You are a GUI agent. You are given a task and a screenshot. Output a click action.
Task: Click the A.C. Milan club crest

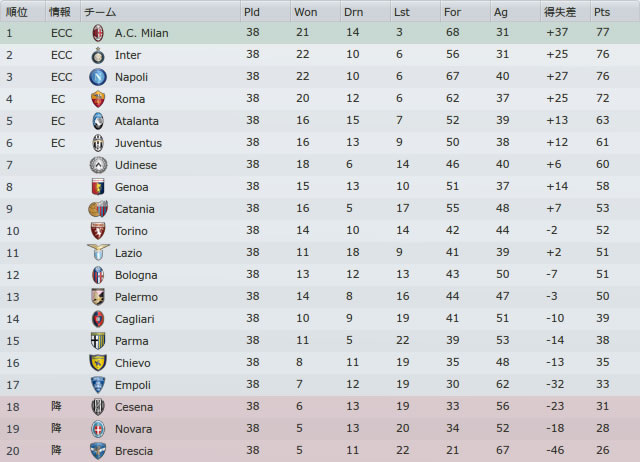click(98, 33)
